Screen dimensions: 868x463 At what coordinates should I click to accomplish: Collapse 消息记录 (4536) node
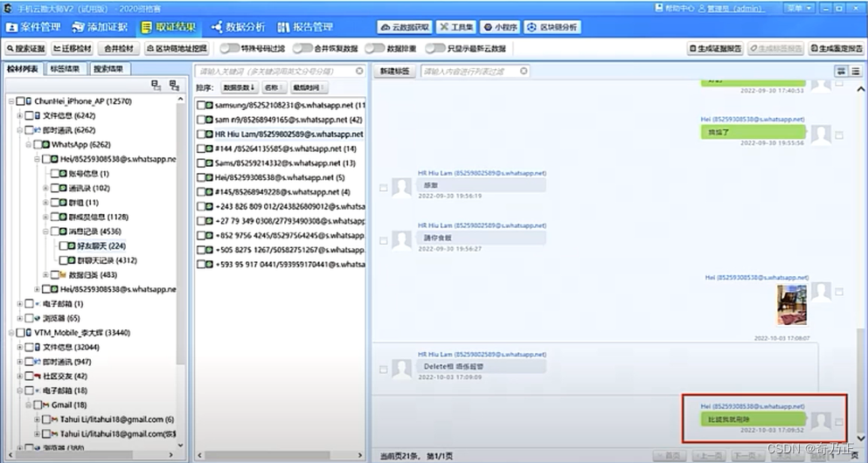point(46,231)
